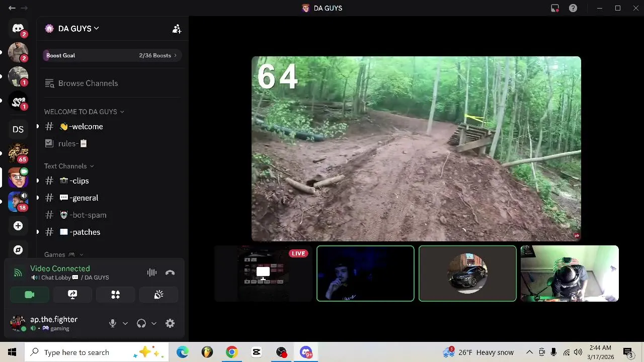Start screen sharing with the share icon
Screen dimensions: 644x362
point(72,295)
